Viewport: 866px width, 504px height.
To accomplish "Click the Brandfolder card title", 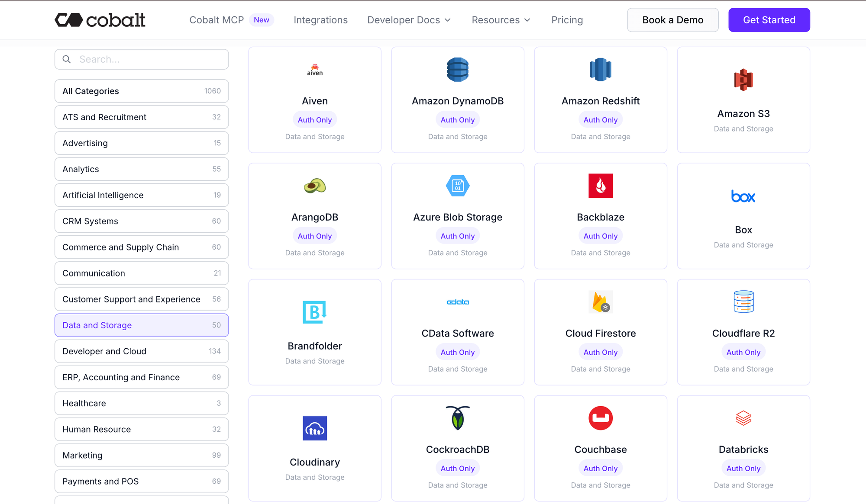I will [315, 346].
